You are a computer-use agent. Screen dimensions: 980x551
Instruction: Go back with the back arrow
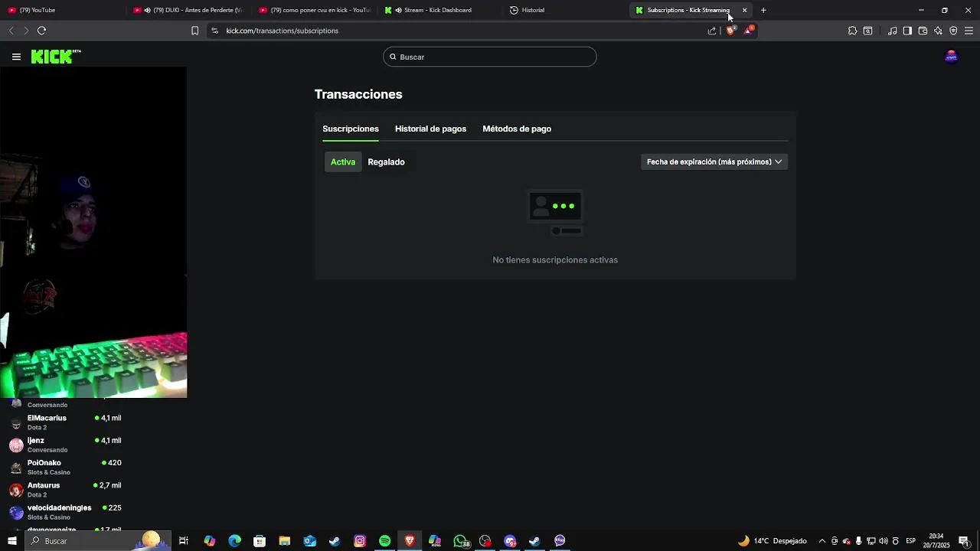coord(11,31)
